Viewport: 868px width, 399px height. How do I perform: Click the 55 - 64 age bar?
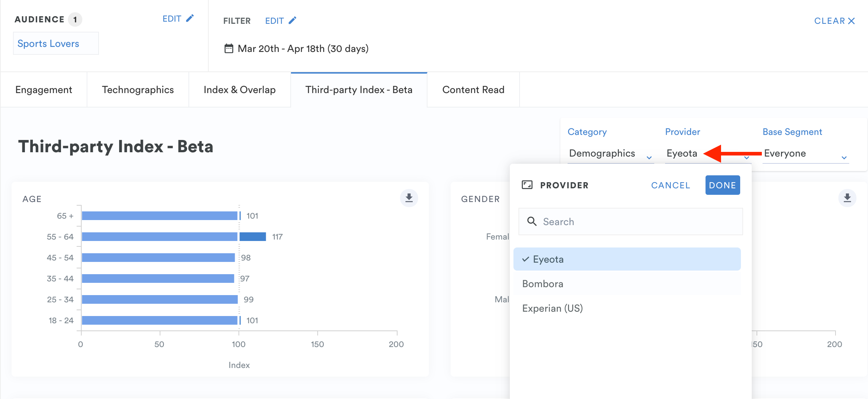coord(174,237)
